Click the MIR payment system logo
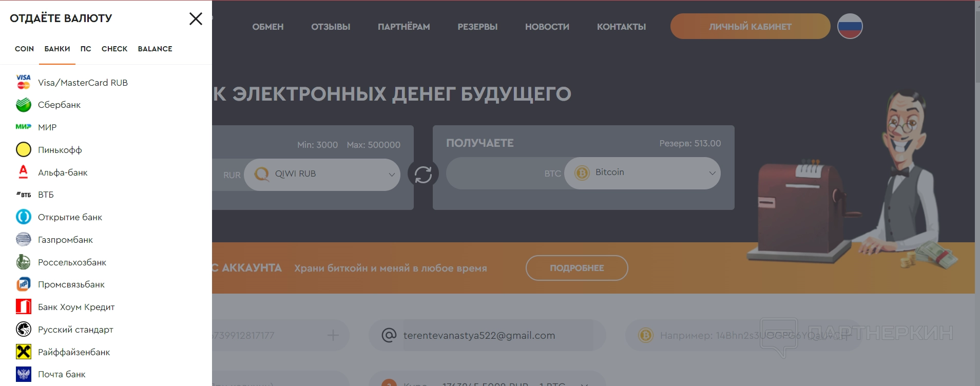 click(24, 127)
